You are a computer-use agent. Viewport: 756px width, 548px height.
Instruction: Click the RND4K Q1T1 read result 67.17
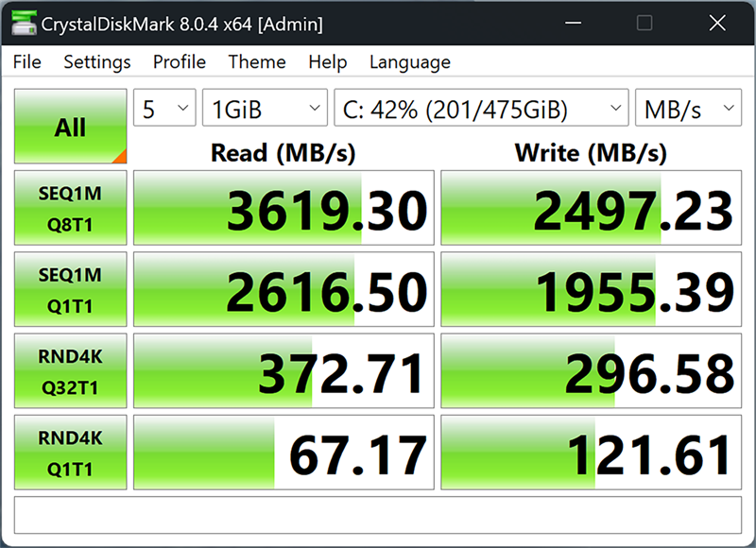[x=283, y=452]
